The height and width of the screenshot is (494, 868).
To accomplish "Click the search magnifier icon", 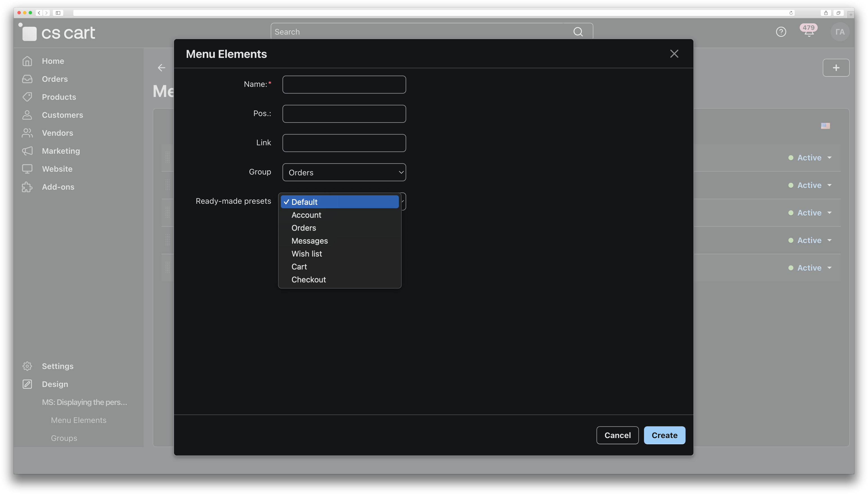I will 578,32.
